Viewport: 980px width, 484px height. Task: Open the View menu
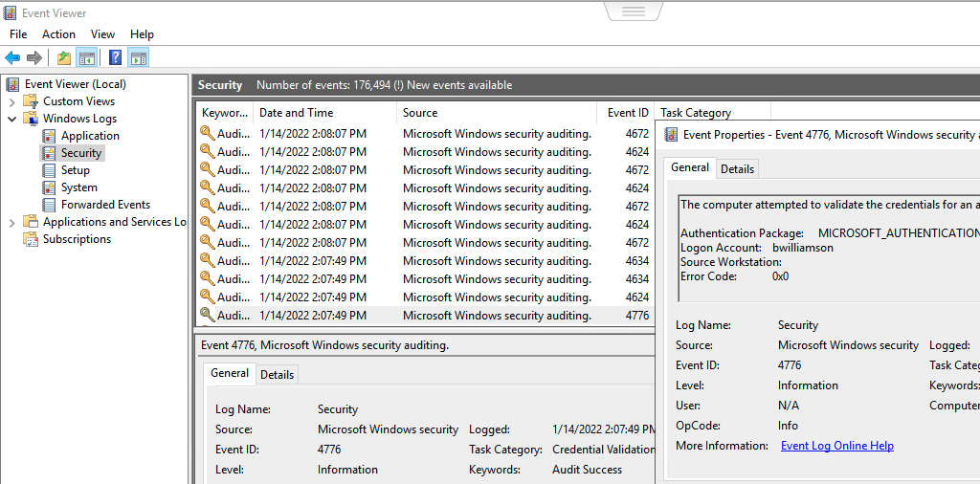pos(102,34)
